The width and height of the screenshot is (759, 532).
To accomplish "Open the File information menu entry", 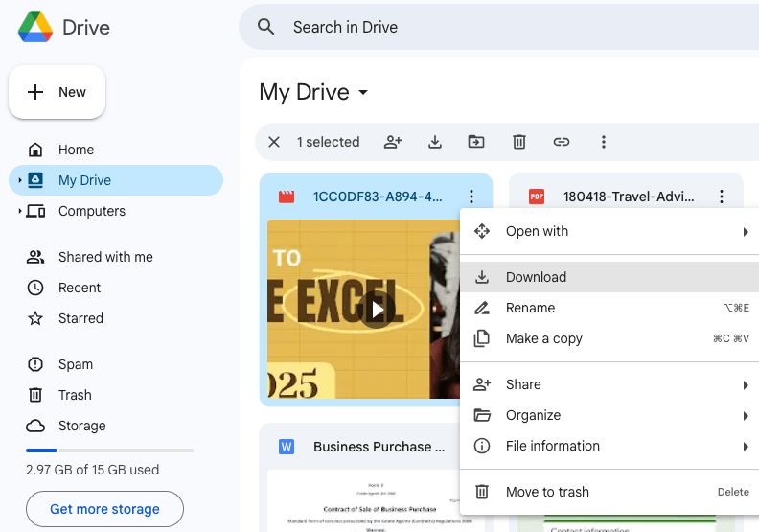I will 609,446.
